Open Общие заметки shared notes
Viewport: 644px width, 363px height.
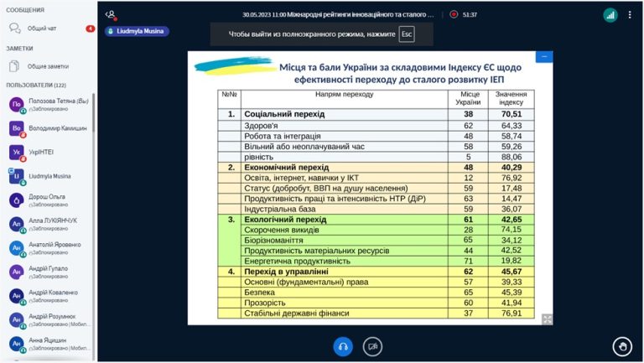tap(49, 66)
